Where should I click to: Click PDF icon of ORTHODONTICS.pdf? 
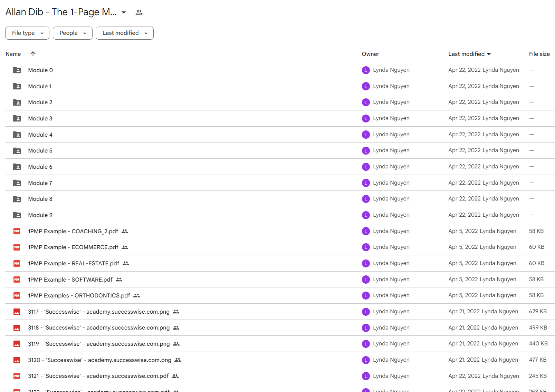(x=17, y=296)
